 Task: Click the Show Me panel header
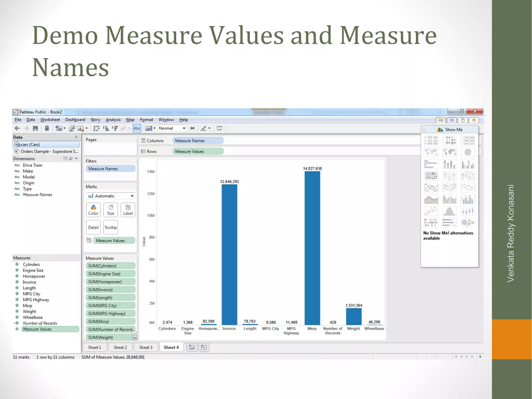coord(450,129)
